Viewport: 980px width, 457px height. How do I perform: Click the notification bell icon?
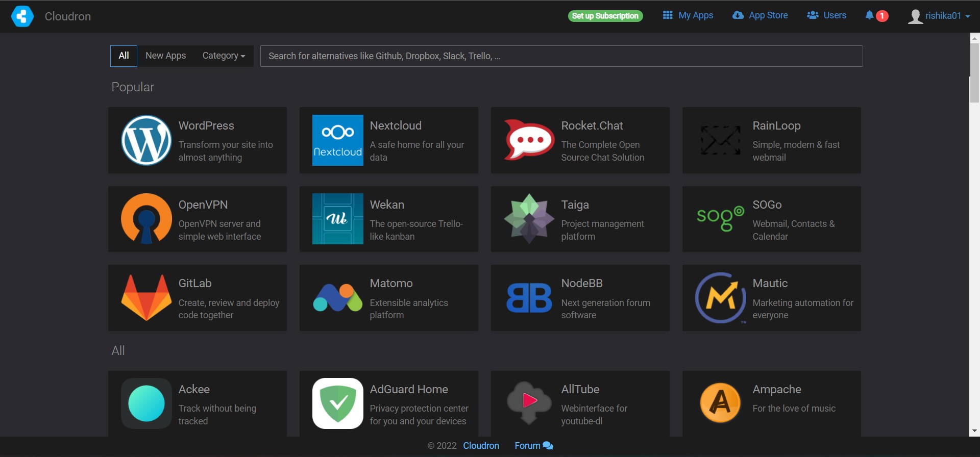click(869, 15)
